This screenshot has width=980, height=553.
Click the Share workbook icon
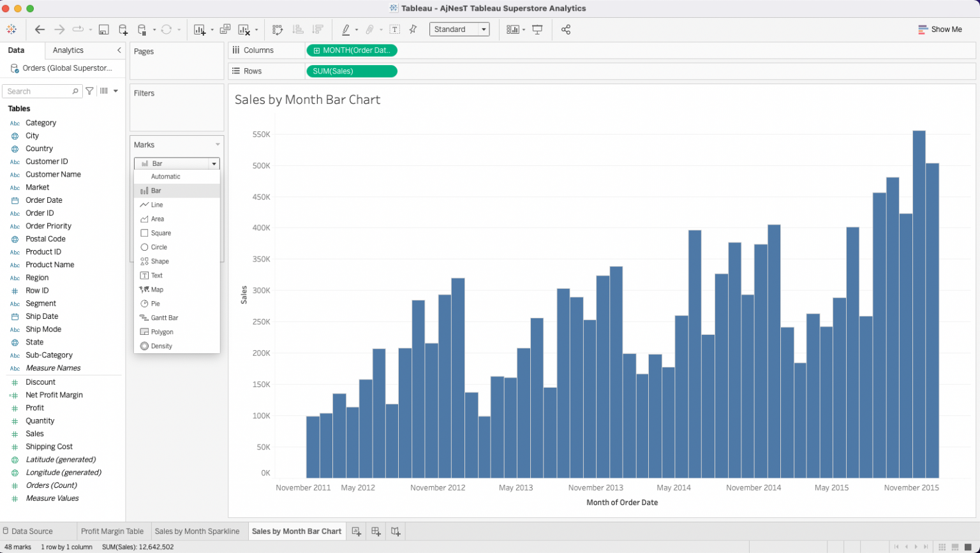click(x=565, y=29)
